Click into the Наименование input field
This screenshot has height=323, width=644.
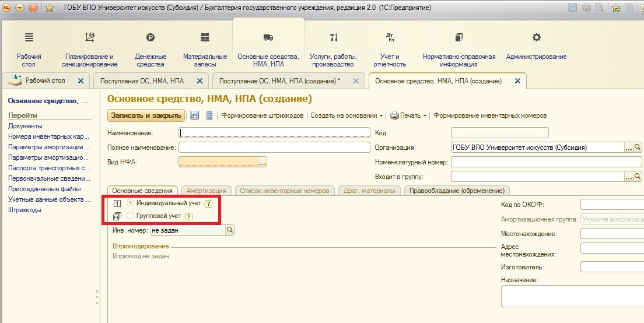(x=274, y=132)
